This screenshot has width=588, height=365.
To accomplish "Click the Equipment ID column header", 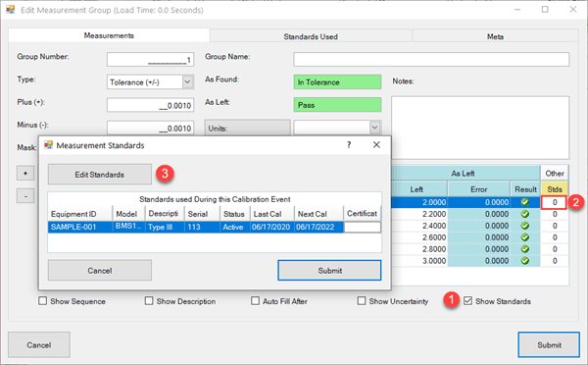I will [x=80, y=214].
